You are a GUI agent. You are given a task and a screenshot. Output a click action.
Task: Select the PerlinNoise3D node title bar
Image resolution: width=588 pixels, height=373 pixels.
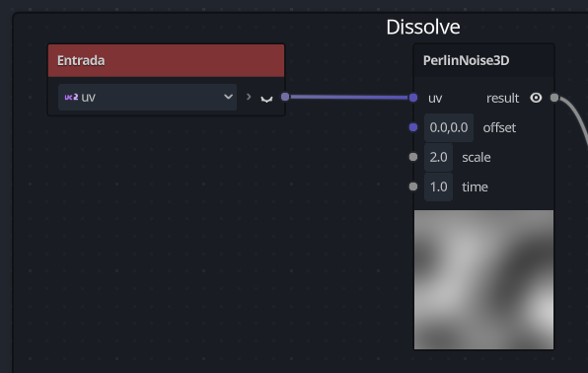483,60
